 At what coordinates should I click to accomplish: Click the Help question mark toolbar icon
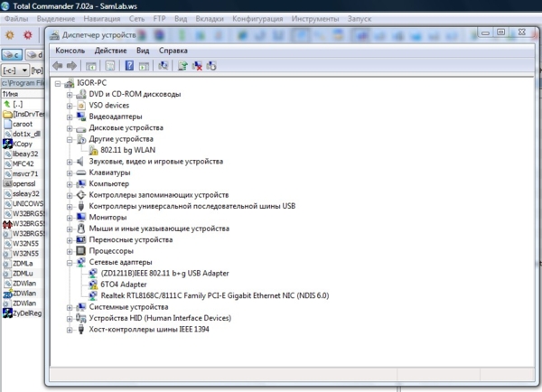129,65
